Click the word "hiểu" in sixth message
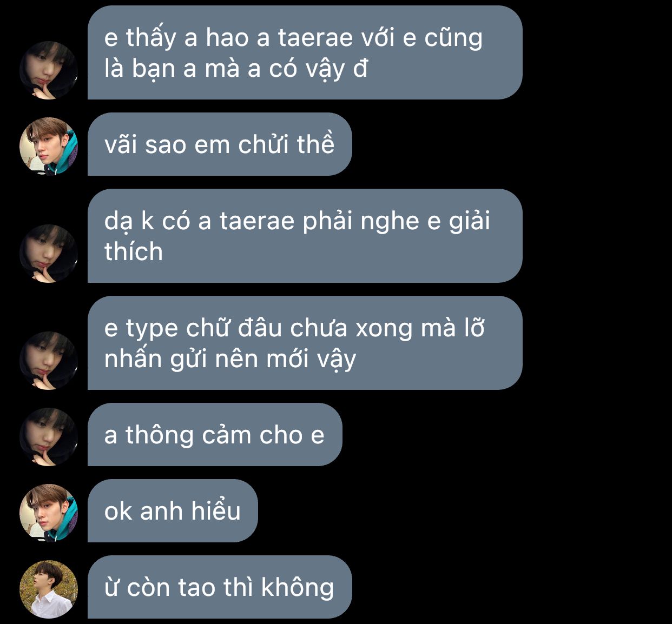The width and height of the screenshot is (672, 624). [216, 511]
